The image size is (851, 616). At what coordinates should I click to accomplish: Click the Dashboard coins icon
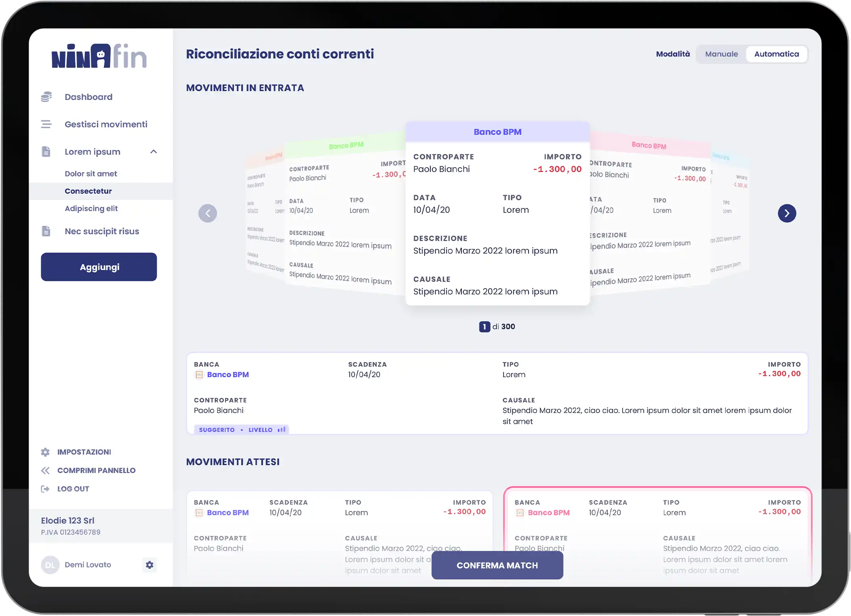[46, 97]
